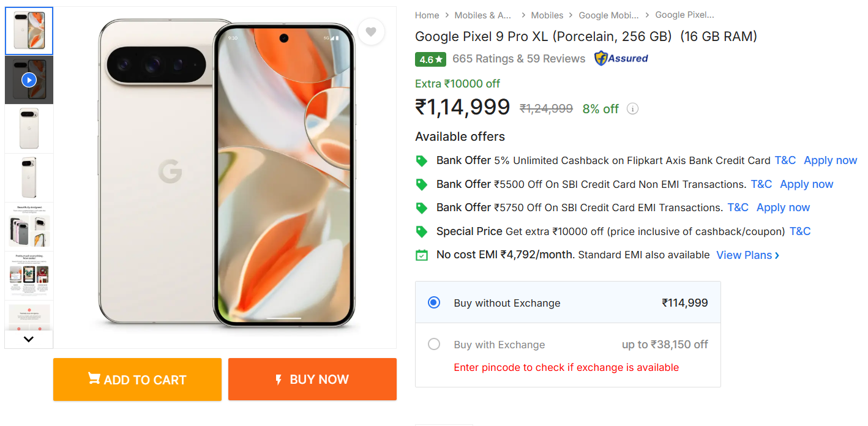Click the green 4.6 star rating badge
This screenshot has height=426, width=868.
click(430, 59)
